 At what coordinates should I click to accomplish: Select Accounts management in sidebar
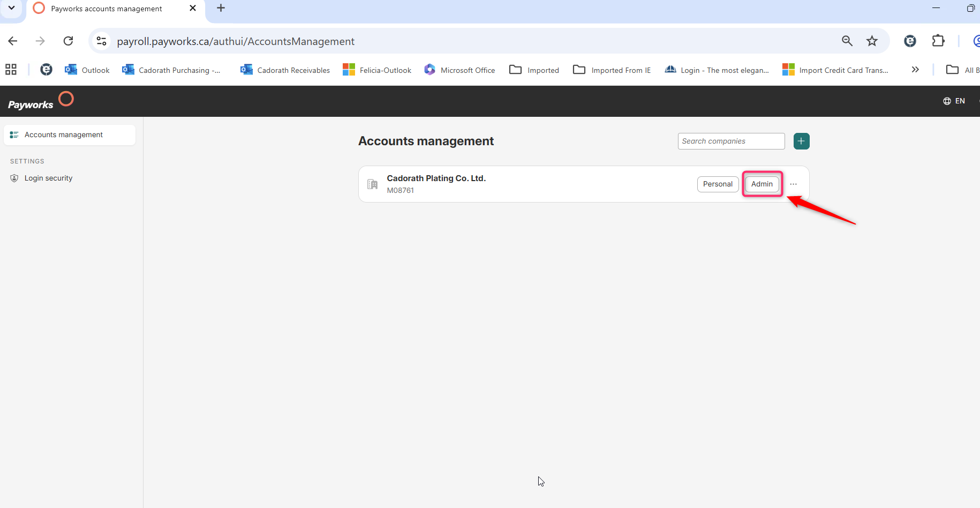pyautogui.click(x=70, y=135)
